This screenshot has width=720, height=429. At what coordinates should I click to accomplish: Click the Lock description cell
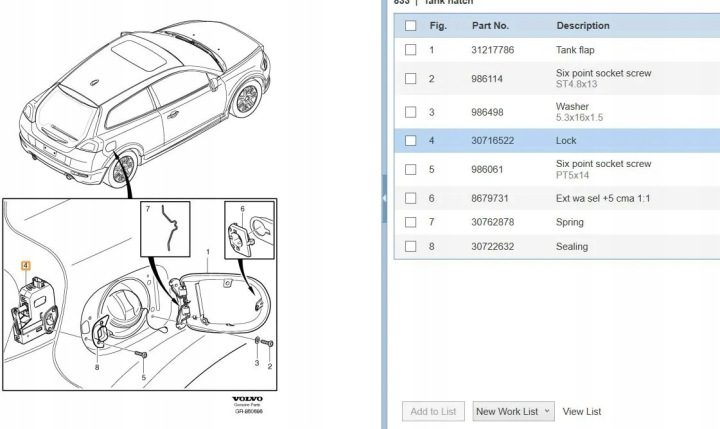point(566,141)
